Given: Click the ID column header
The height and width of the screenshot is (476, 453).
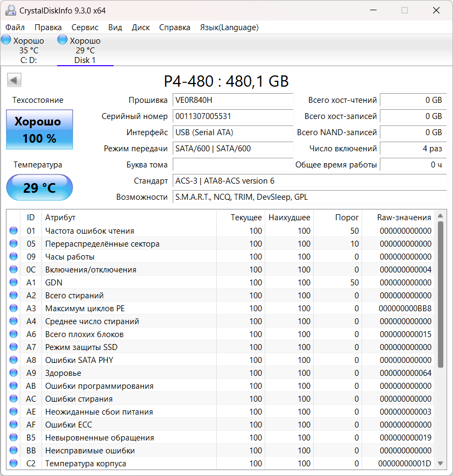Looking at the screenshot, I should pyautogui.click(x=31, y=218).
